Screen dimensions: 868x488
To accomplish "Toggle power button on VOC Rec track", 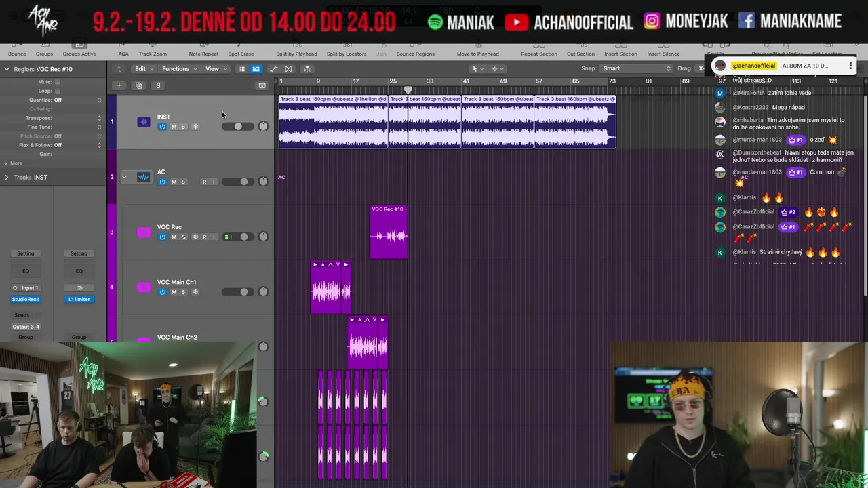I will (162, 237).
